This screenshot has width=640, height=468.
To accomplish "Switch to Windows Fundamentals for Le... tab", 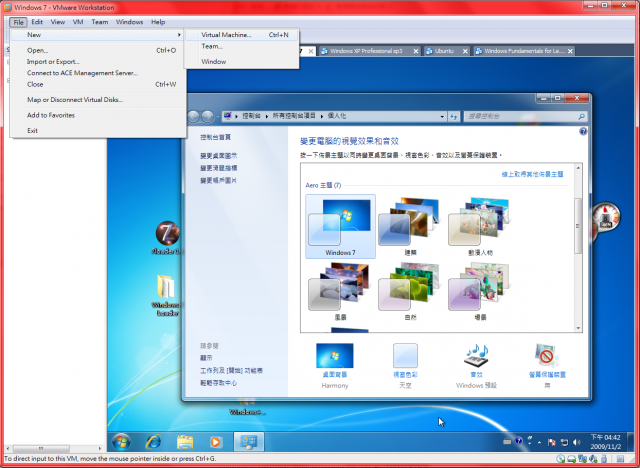I will [x=524, y=51].
